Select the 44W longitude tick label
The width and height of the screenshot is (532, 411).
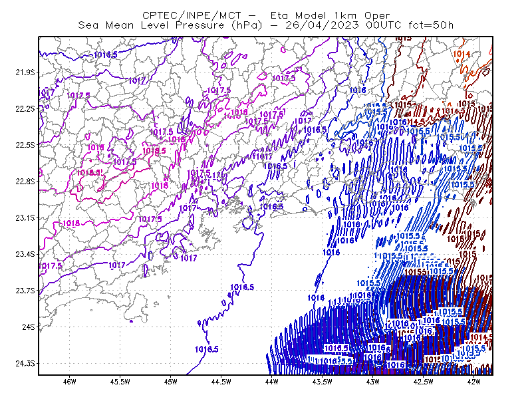271,382
